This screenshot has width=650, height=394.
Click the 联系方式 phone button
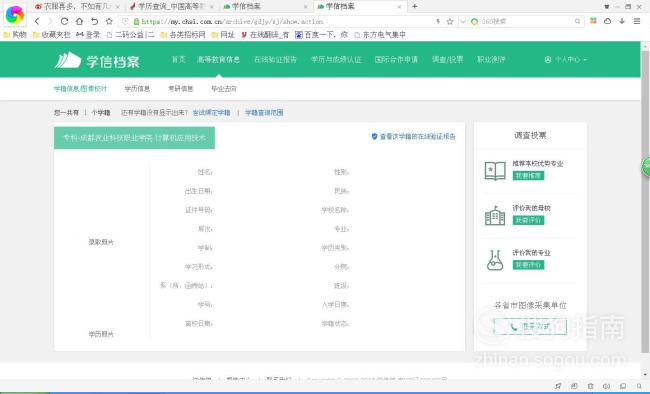(x=530, y=327)
